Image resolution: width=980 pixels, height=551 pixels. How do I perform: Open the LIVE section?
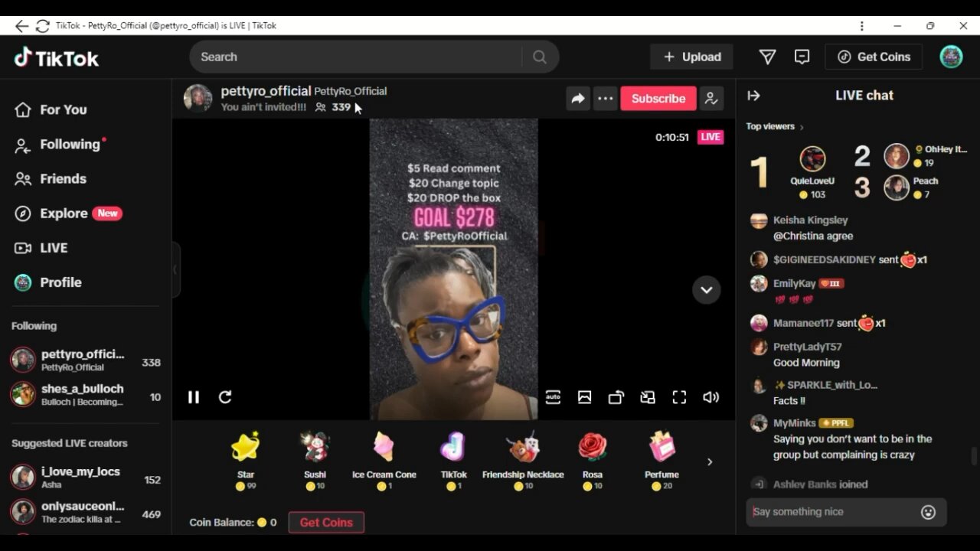click(x=41, y=248)
